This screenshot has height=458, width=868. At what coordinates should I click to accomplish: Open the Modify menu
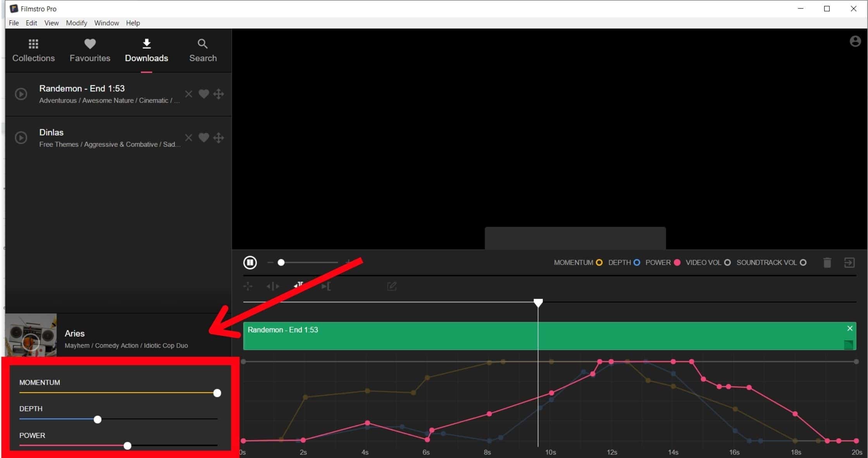76,23
